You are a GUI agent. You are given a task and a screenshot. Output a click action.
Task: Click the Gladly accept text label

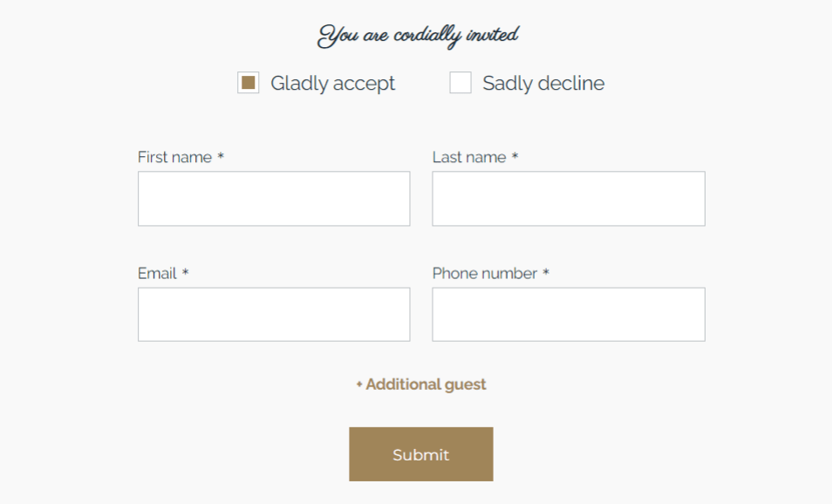[x=333, y=83]
